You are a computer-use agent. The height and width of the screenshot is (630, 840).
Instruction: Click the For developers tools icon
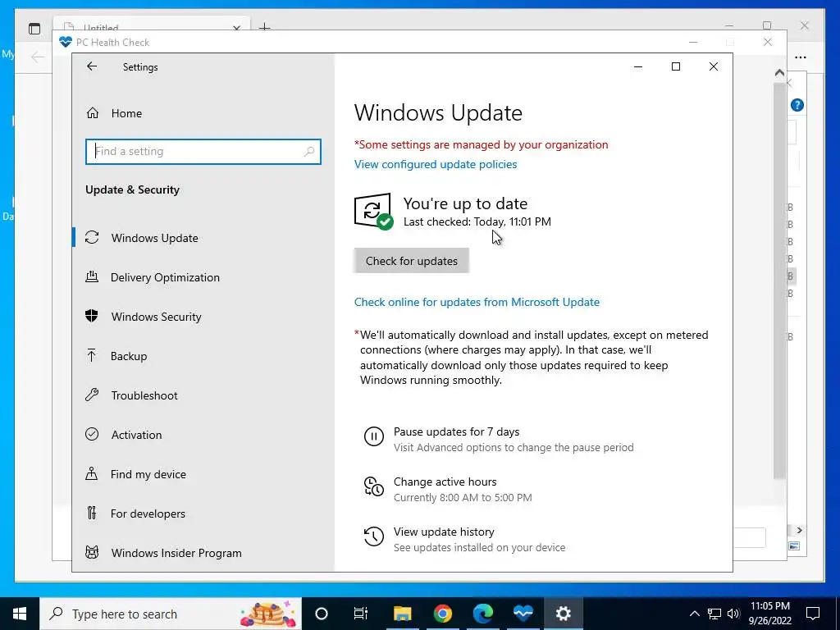[x=92, y=514]
